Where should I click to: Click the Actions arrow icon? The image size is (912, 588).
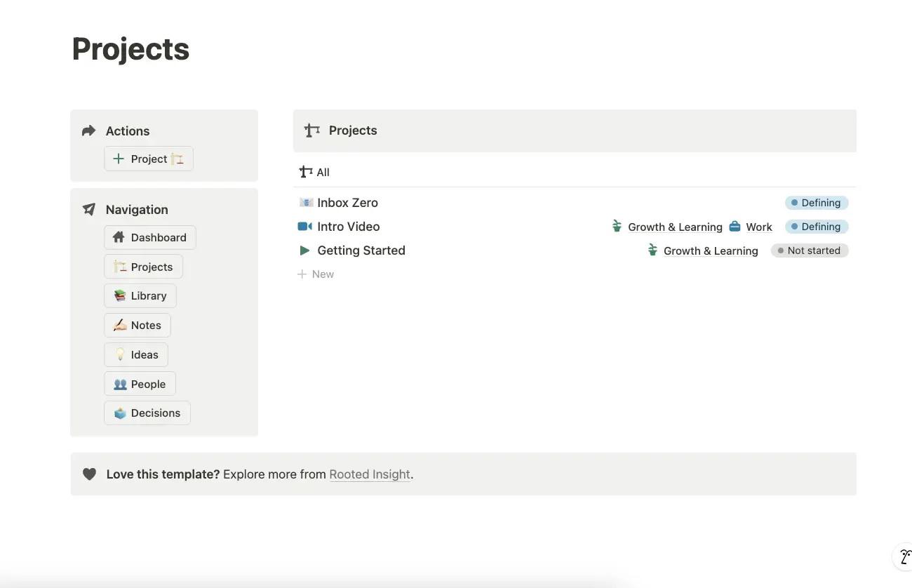[x=88, y=131]
